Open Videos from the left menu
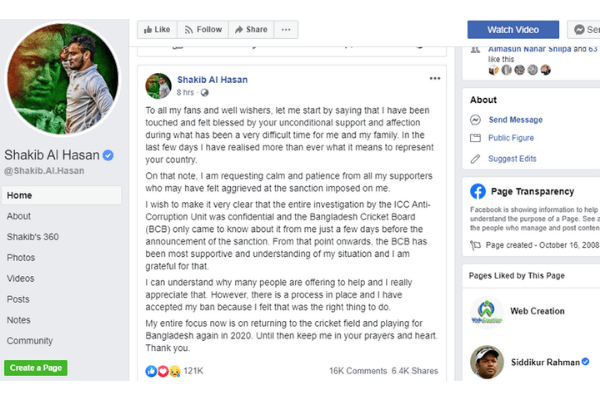The image size is (600, 400). tap(21, 278)
